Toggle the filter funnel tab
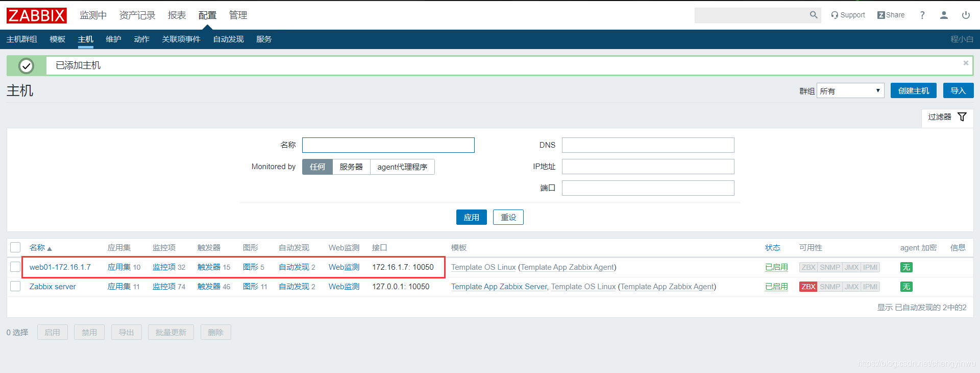 [x=947, y=117]
